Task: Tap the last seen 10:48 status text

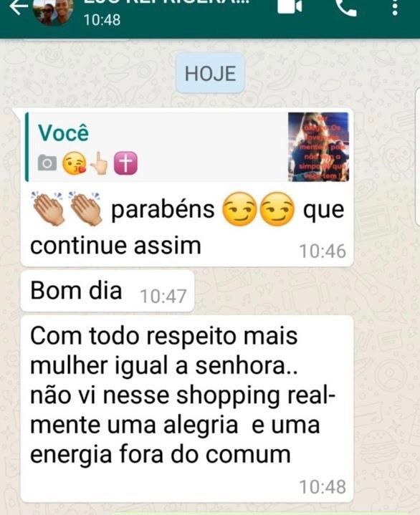Action: pos(102,20)
